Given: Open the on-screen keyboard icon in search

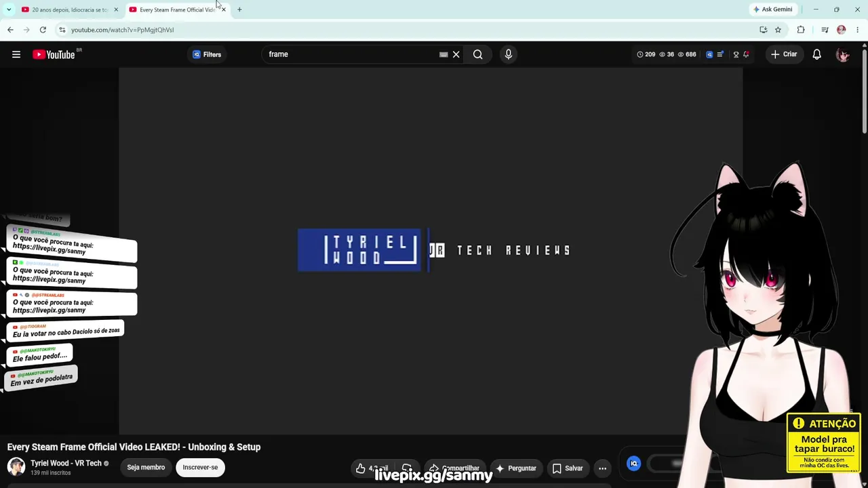Looking at the screenshot, I should (443, 54).
